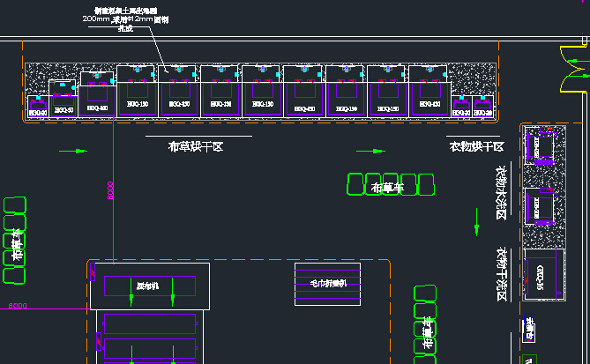Select the rightmost small dryer in top row
Image resolution: width=590 pixels, height=364 pixels.
[482, 108]
